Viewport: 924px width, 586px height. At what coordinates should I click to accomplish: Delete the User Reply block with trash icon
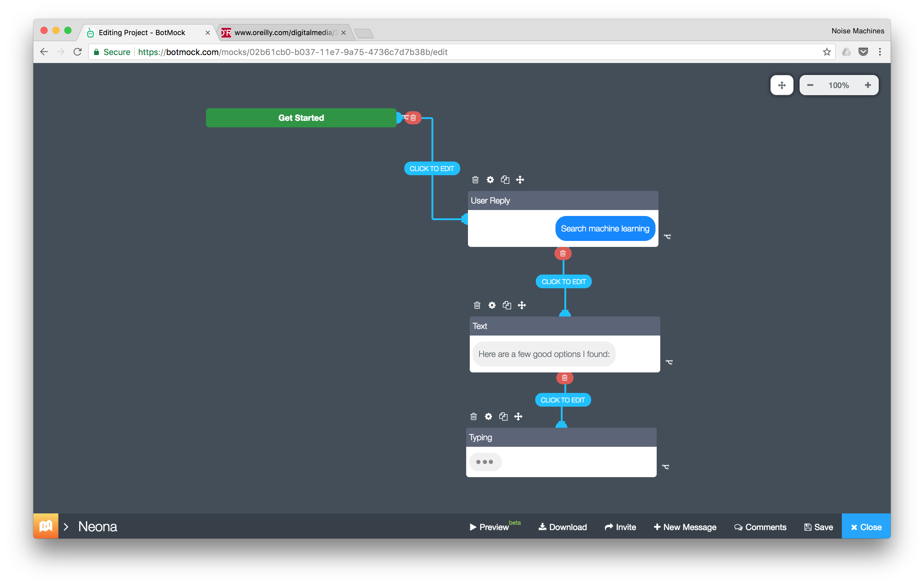[x=475, y=179]
